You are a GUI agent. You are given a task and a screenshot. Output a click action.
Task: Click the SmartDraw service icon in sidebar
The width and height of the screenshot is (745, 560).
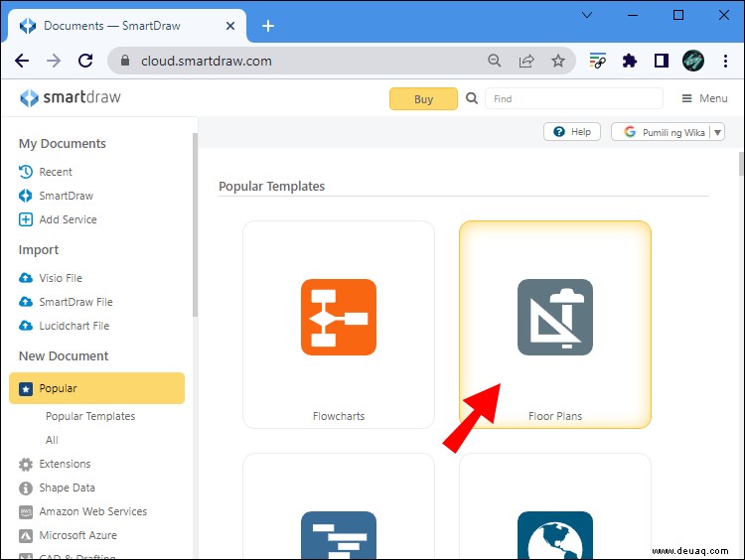[x=26, y=196]
